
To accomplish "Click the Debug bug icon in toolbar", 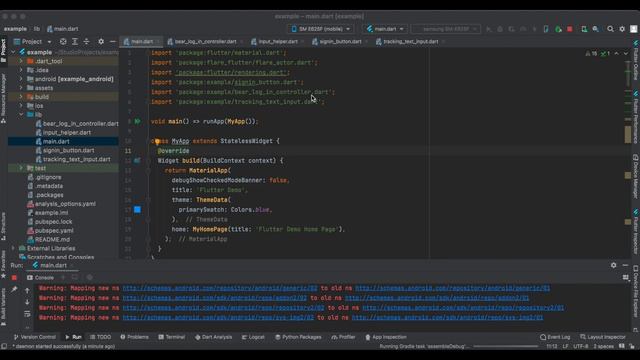I will coord(500,29).
